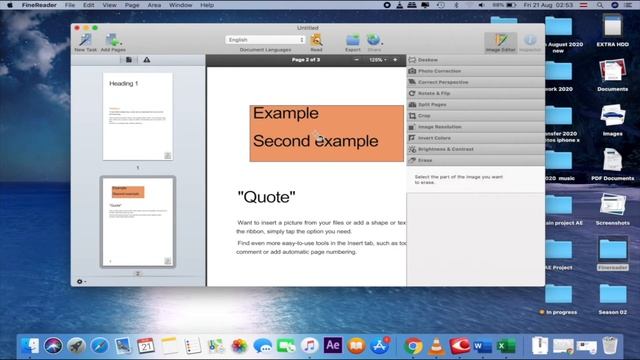Image resolution: width=640 pixels, height=360 pixels.
Task: Open VLC from the dock
Action: tap(436, 346)
